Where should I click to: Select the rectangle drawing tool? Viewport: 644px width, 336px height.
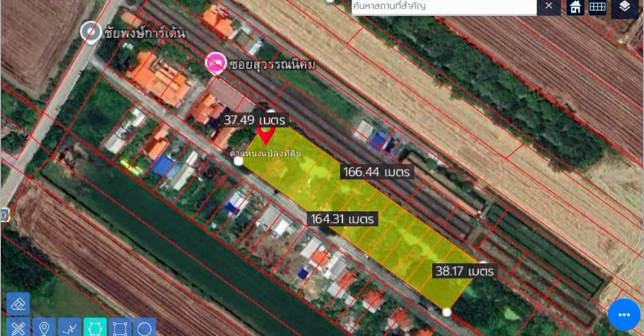(120, 327)
